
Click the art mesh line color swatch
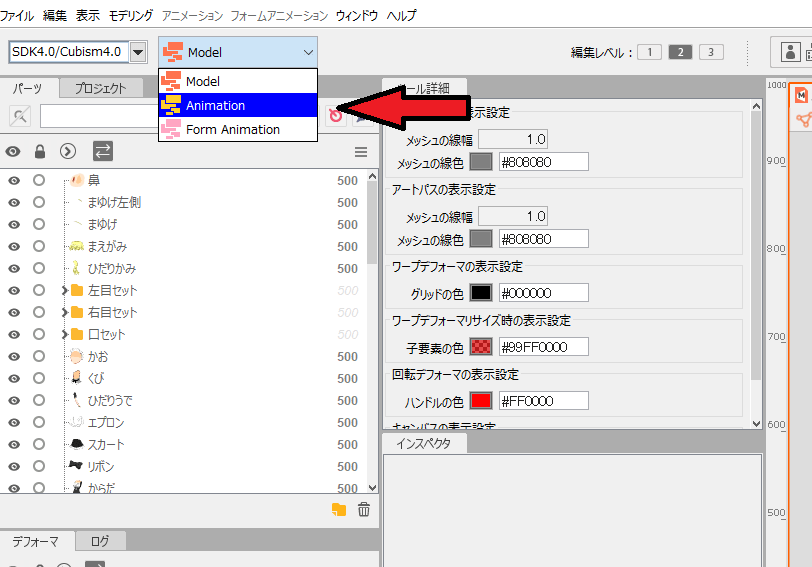pyautogui.click(x=481, y=162)
